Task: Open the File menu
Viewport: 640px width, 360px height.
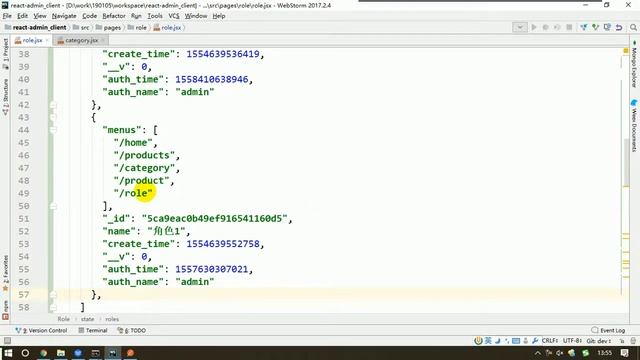Action: click(7, 16)
